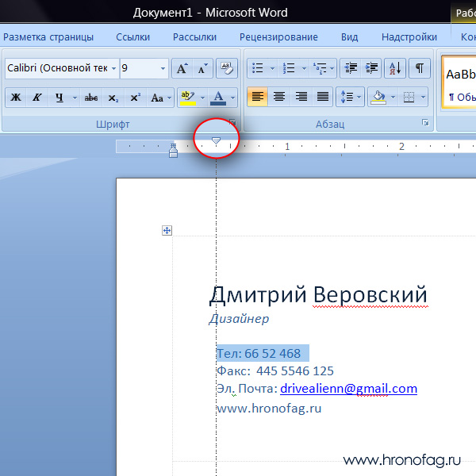Justify the paragraph text
The image size is (476, 476).
click(323, 97)
